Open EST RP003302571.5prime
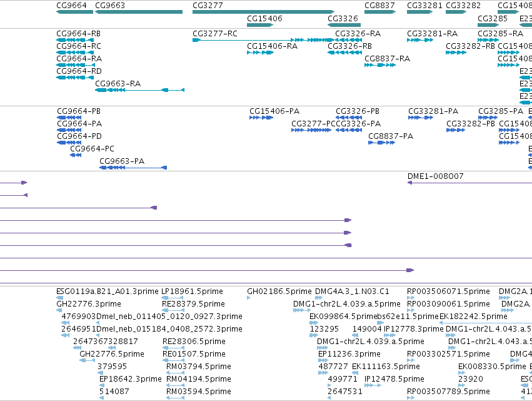Viewport: 532px width, 401px height. point(448,354)
